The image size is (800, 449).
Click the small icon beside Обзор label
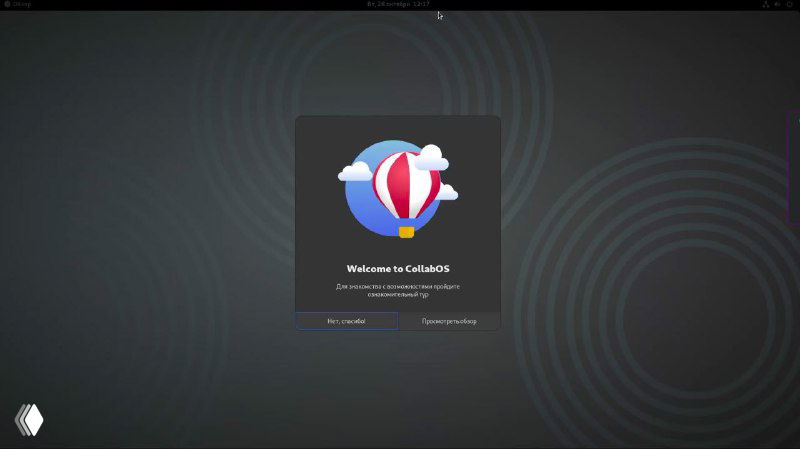[x=6, y=5]
